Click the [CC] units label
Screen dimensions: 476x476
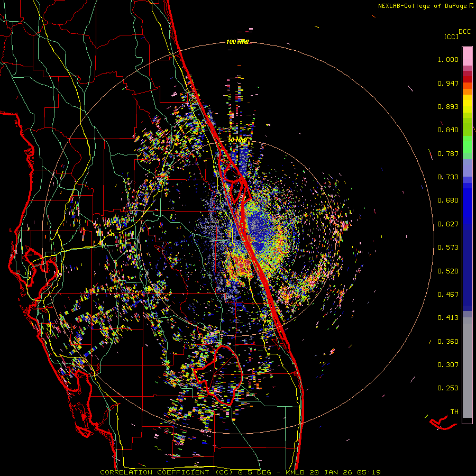pyautogui.click(x=451, y=36)
